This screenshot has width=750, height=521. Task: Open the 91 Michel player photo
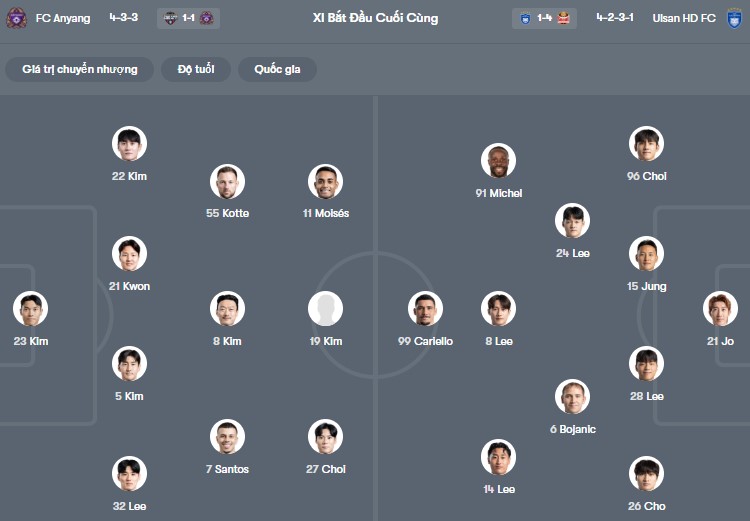pos(498,161)
